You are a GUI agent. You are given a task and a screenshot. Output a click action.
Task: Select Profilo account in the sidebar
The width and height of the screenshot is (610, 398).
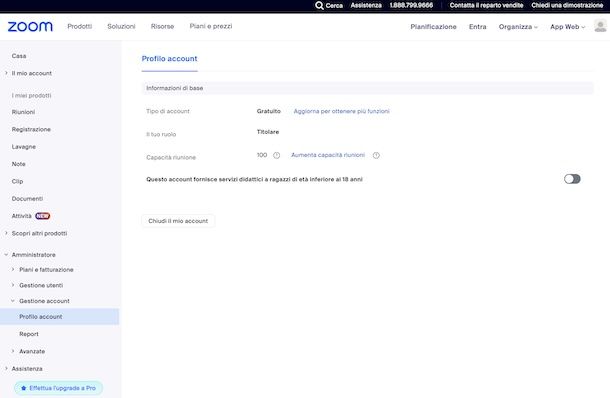(x=60, y=317)
